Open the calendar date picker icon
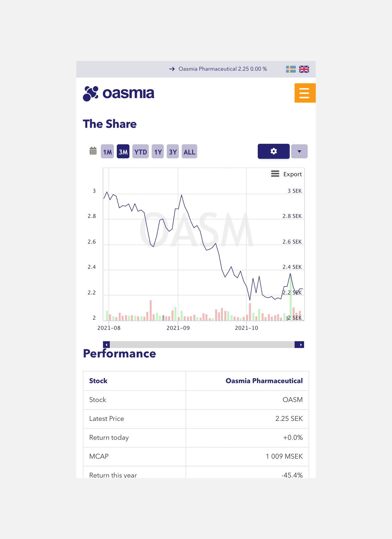392x539 pixels. tap(93, 151)
